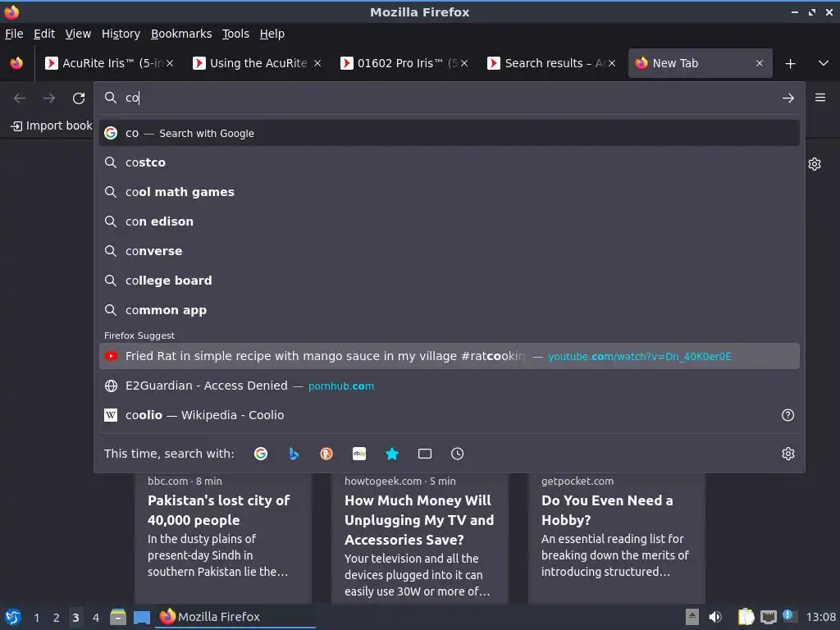
Task: Open Fried Rat recipe YouTube suggestion
Action: click(449, 356)
